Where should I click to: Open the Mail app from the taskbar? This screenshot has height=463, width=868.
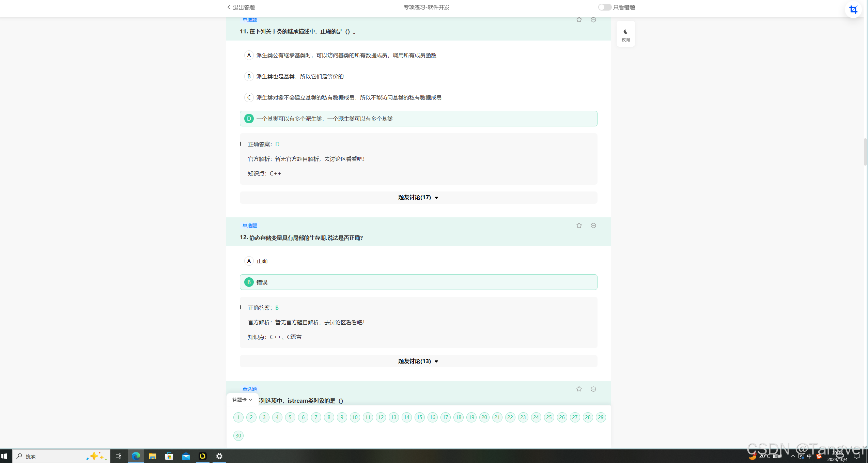point(186,456)
